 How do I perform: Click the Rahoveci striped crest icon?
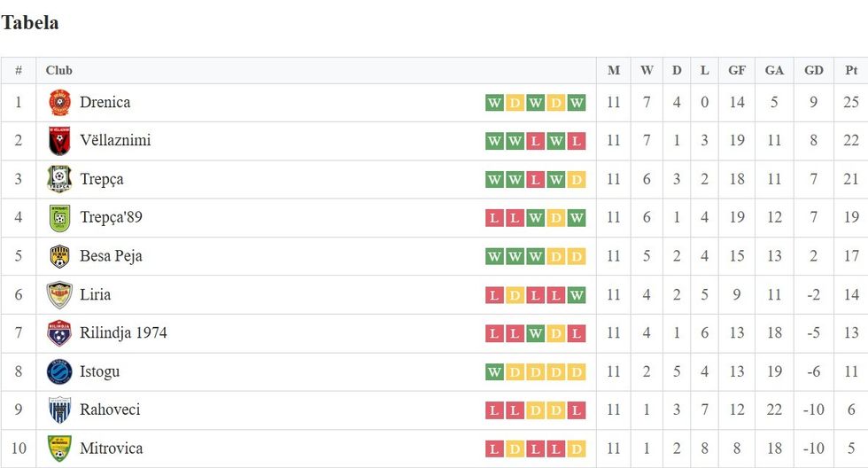(x=59, y=410)
